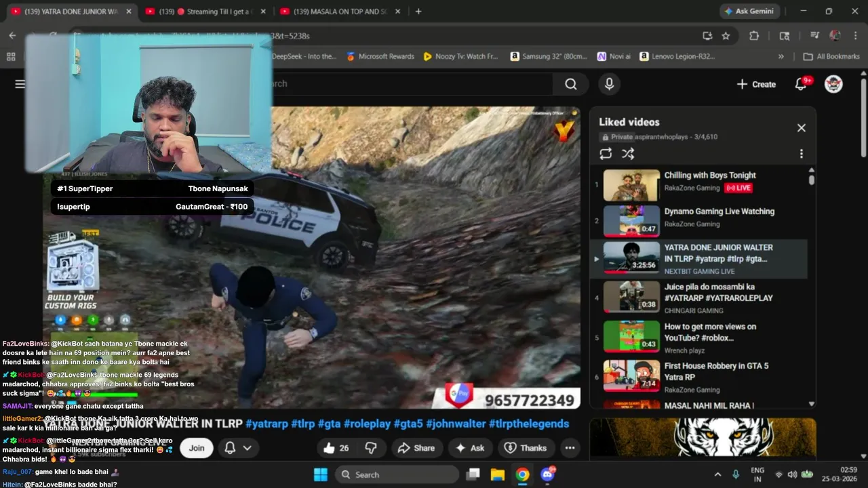Open YouTube notifications bell

(801, 84)
